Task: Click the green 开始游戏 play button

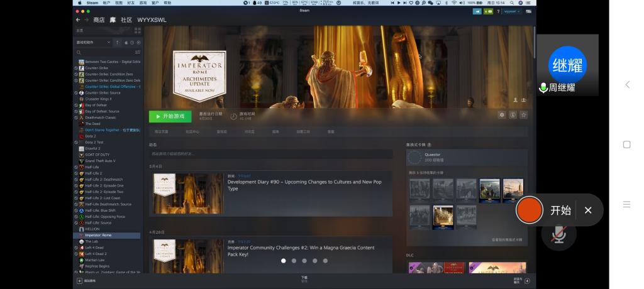Action: (170, 116)
